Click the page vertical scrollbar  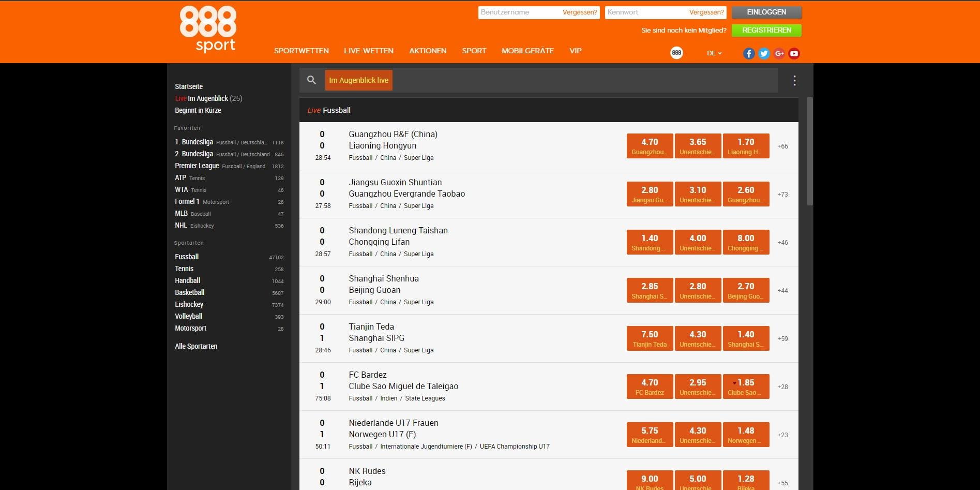coord(810,151)
